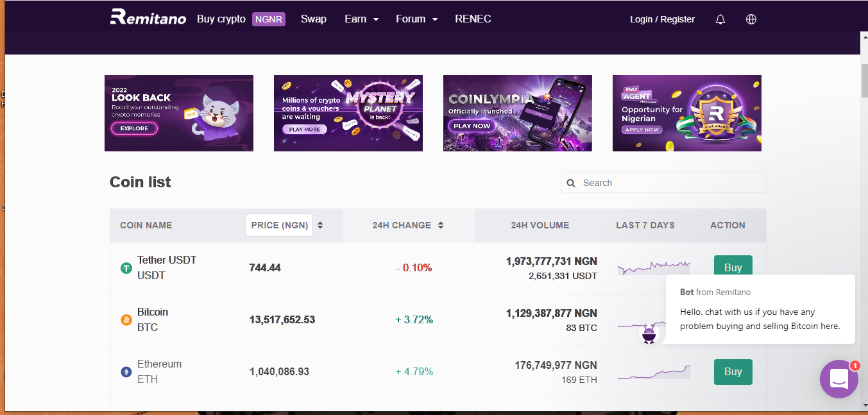
Task: Click the Tether USDT coin icon
Action: [126, 268]
